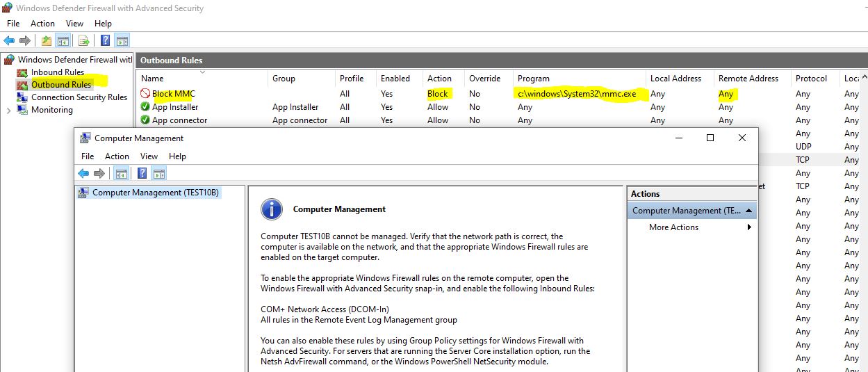
Task: Click the Windows Defender Firewall root node icon
Action: 9,60
